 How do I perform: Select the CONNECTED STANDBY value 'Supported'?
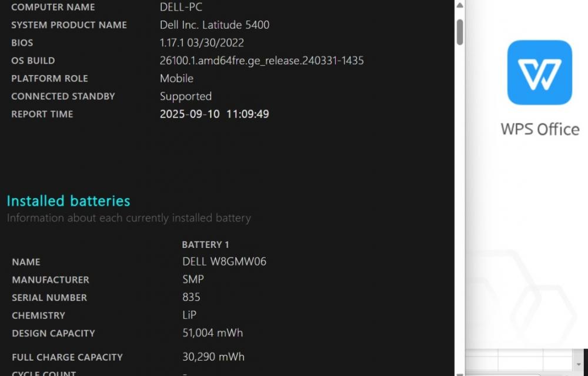tap(186, 96)
